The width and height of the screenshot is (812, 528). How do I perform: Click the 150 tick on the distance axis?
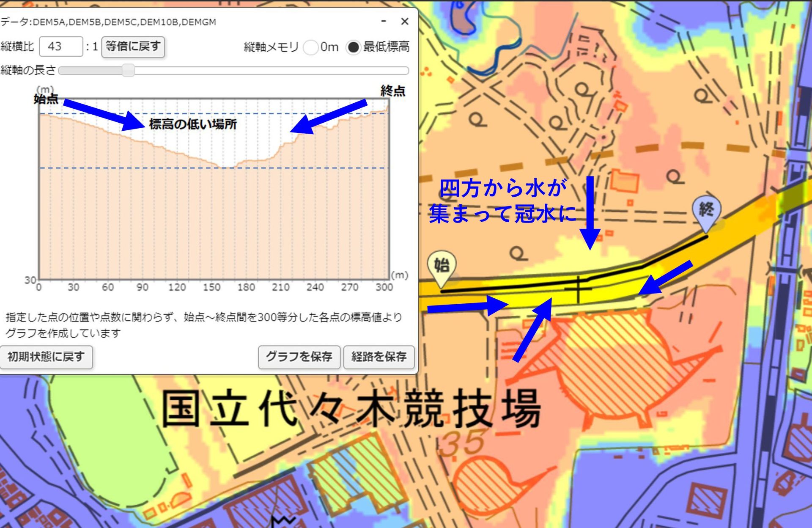(x=211, y=287)
